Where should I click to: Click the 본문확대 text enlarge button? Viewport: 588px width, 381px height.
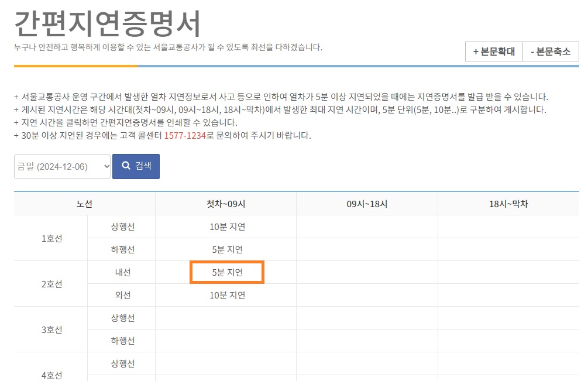(493, 52)
